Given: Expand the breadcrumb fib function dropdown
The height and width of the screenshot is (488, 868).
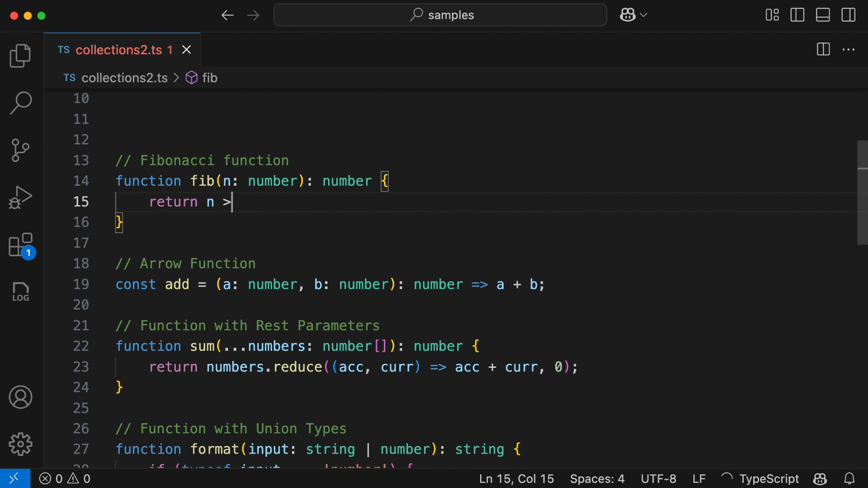Looking at the screenshot, I should [x=209, y=78].
